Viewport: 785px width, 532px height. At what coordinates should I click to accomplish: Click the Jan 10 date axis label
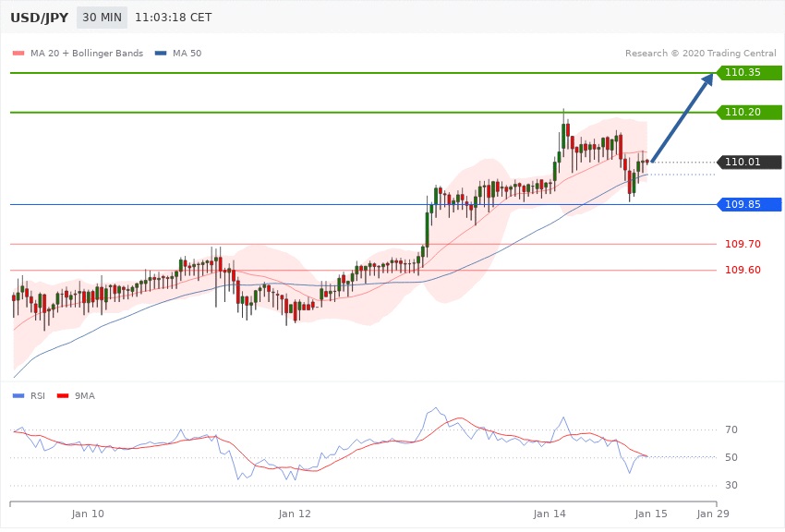(88, 514)
